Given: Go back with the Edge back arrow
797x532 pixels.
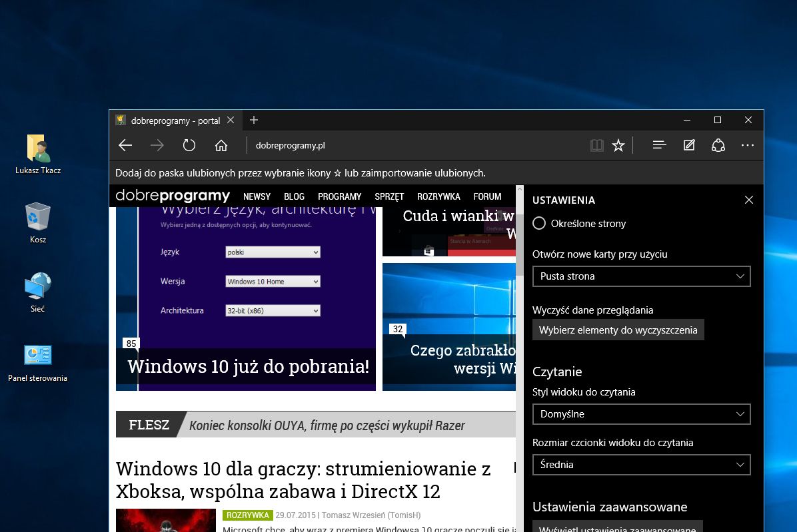Looking at the screenshot, I should coord(125,145).
